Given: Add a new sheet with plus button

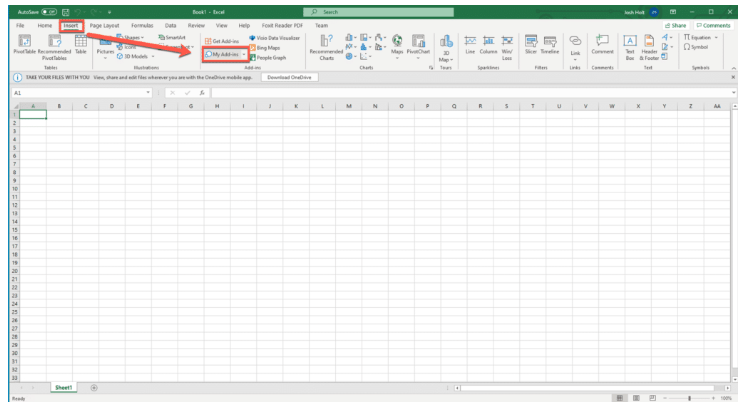Looking at the screenshot, I should click(x=94, y=388).
